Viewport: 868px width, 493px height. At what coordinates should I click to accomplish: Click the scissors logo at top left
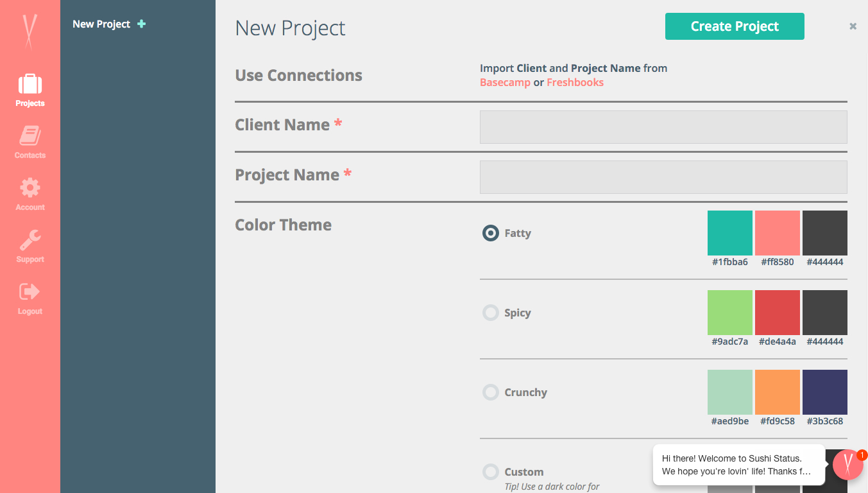point(30,30)
